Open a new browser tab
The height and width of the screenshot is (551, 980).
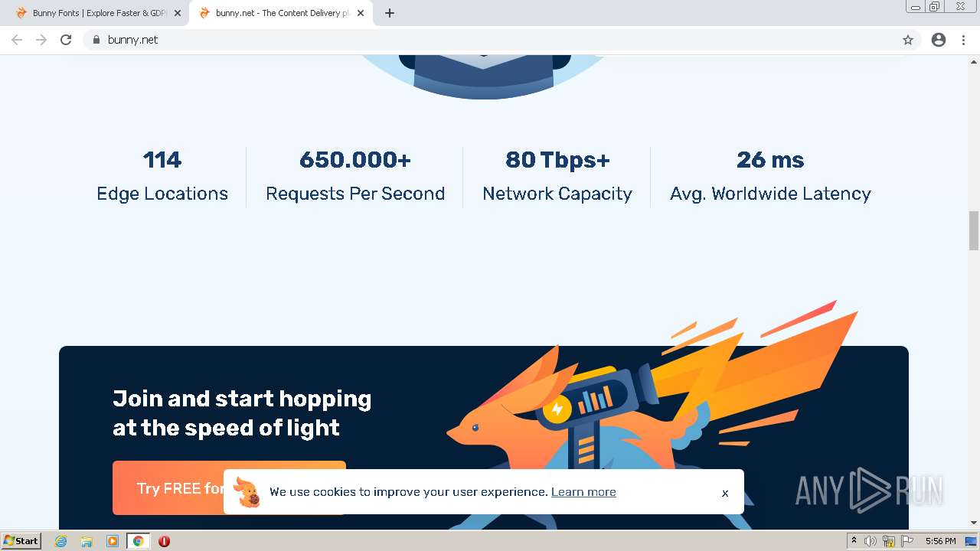[x=389, y=13]
